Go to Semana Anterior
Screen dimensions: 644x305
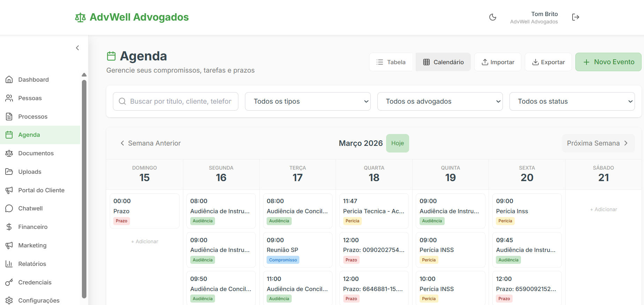tap(150, 143)
